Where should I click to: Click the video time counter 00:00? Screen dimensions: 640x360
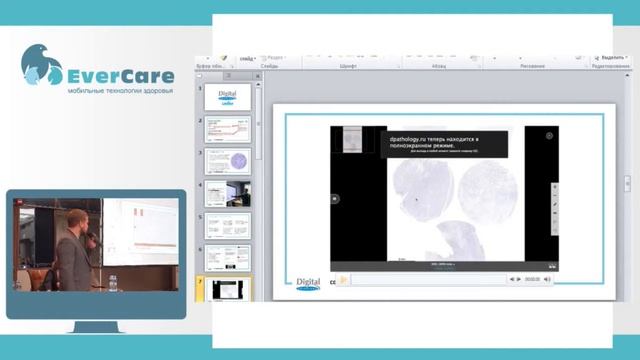(x=532, y=280)
